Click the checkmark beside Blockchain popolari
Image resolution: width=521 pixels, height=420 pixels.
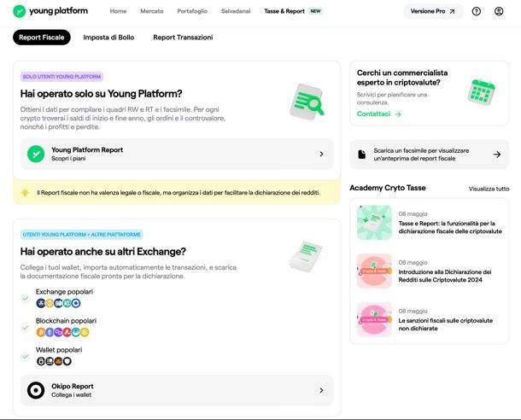click(25, 327)
